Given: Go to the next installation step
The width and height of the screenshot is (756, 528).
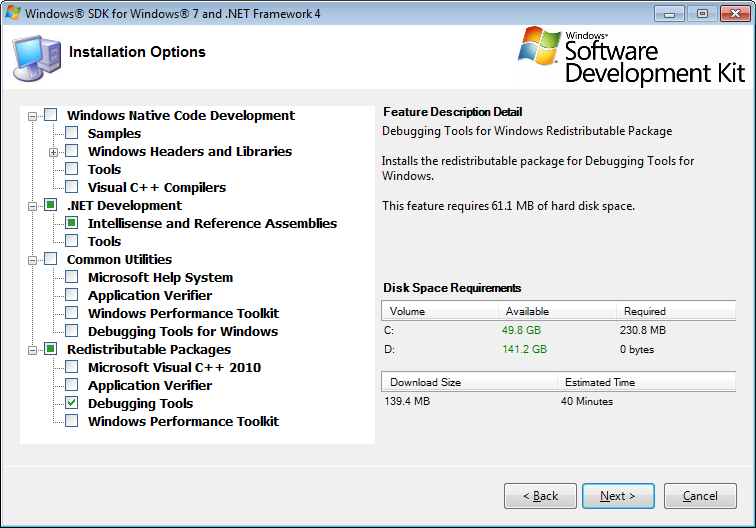Looking at the screenshot, I should click(618, 496).
